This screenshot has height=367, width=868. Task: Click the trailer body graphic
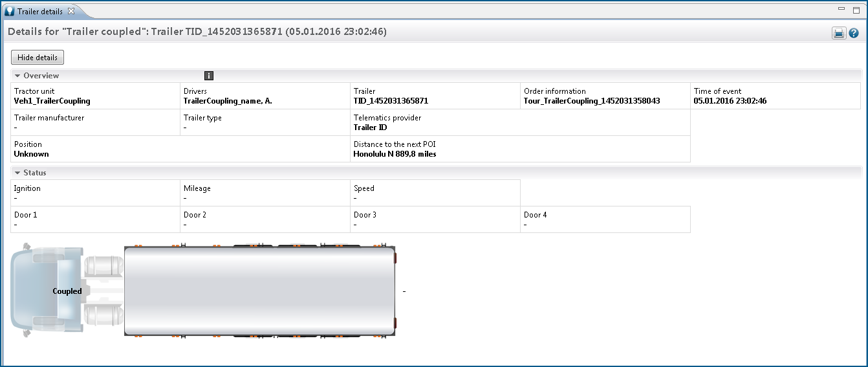[259, 291]
